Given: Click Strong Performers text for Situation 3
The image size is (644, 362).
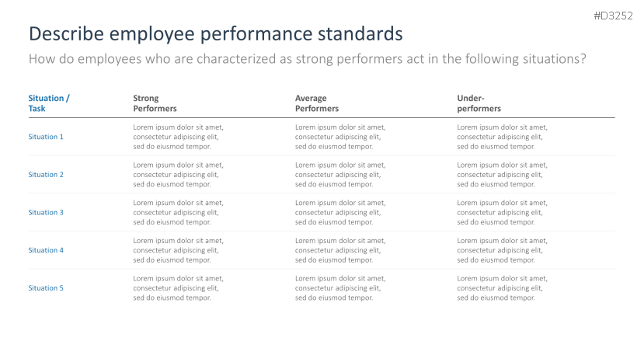Looking at the screenshot, I should [x=178, y=212].
